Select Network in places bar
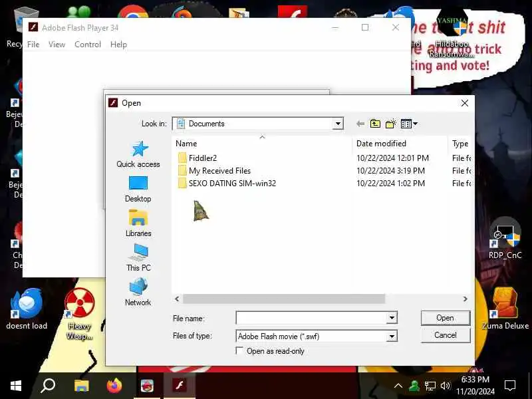Screen dimensions: 532x399 (x=138, y=292)
